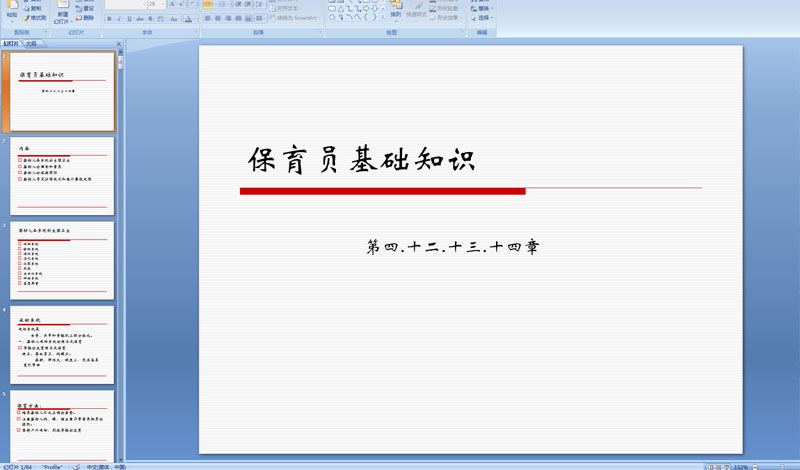Image resolution: width=800 pixels, height=470 pixels.
Task: Open character spacing options
Action: 160,19
